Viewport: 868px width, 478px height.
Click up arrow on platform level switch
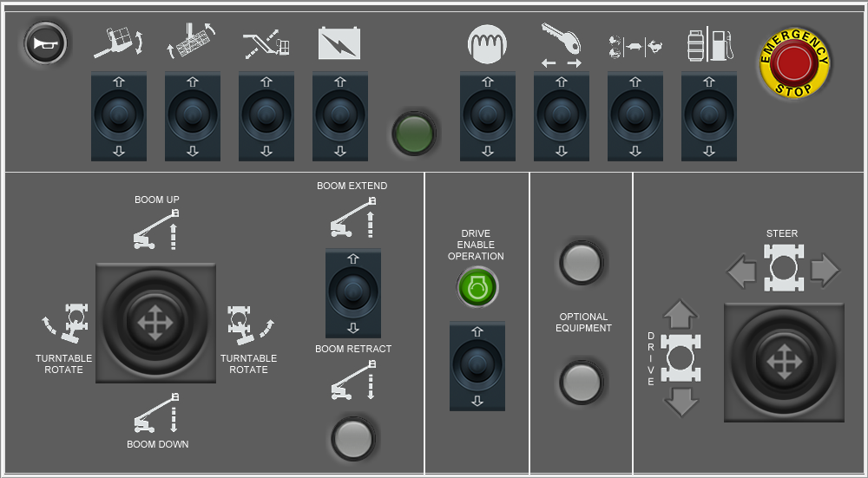coord(118,82)
